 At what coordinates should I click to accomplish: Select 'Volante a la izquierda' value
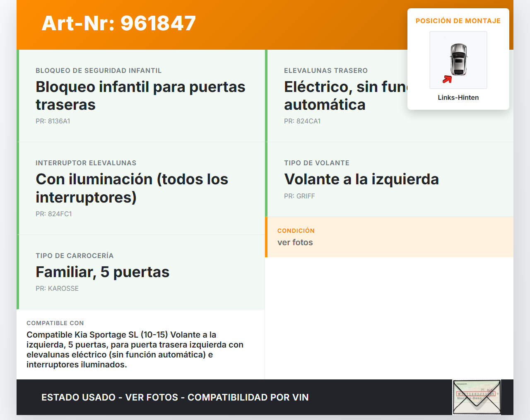361,179
